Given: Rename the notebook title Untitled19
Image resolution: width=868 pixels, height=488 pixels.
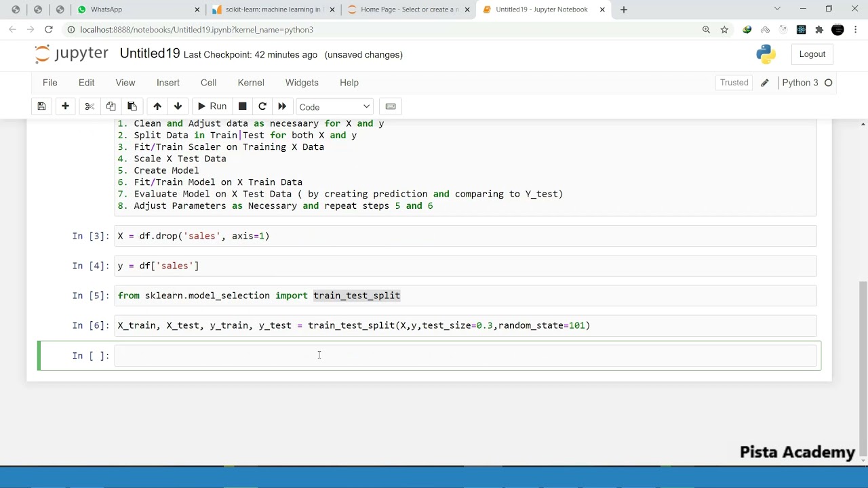Looking at the screenshot, I should (x=150, y=54).
